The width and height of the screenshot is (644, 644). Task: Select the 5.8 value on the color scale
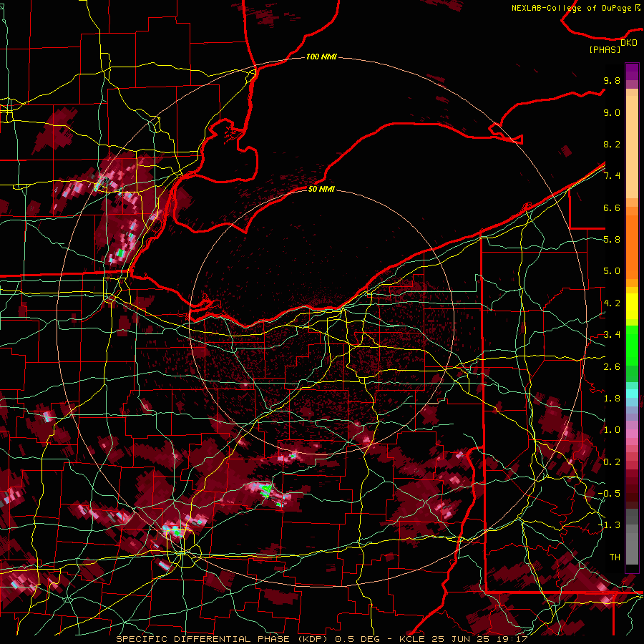tap(612, 240)
